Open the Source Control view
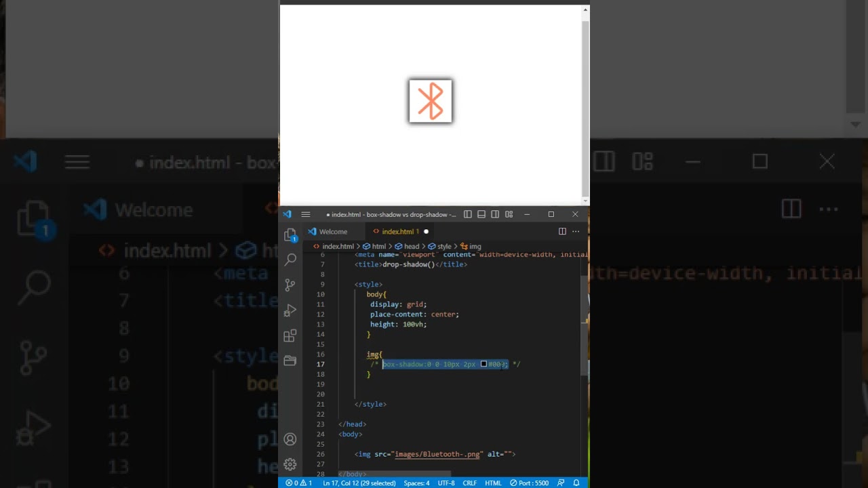The width and height of the screenshot is (868, 488). point(290,285)
